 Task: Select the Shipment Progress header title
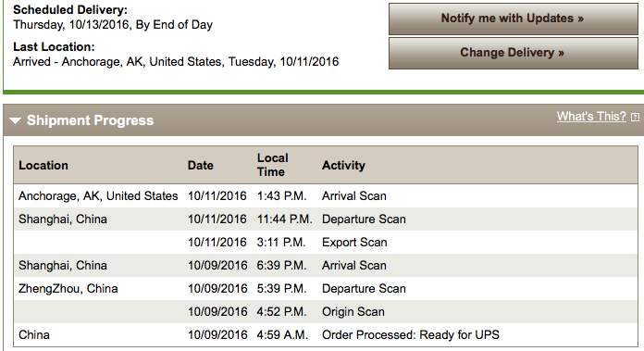click(x=90, y=120)
